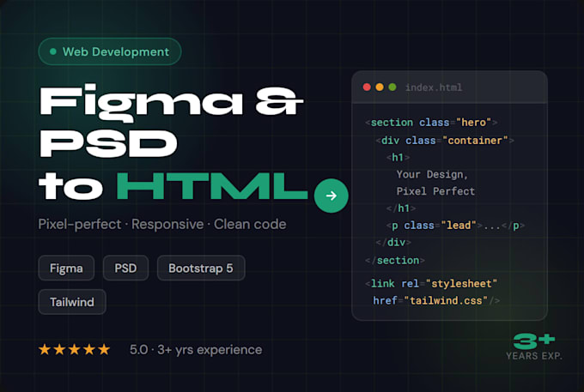The image size is (584, 392).
Task: Click the '5.0 · 3+ yrs experience' text
Action: (196, 350)
